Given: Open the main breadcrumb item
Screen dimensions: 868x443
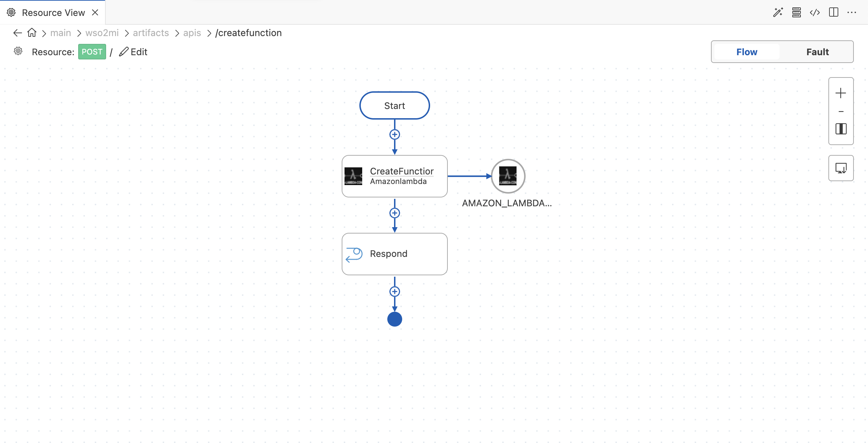Looking at the screenshot, I should 60,33.
